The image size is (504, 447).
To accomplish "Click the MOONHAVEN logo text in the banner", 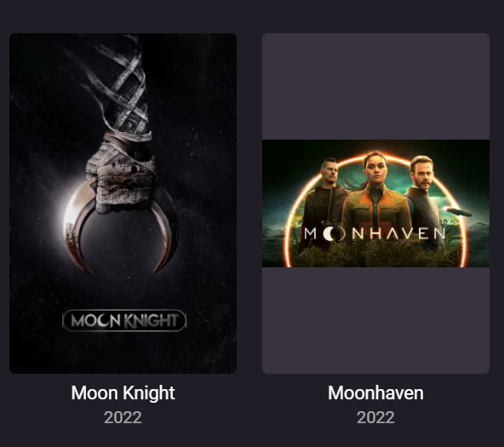I will (x=375, y=234).
